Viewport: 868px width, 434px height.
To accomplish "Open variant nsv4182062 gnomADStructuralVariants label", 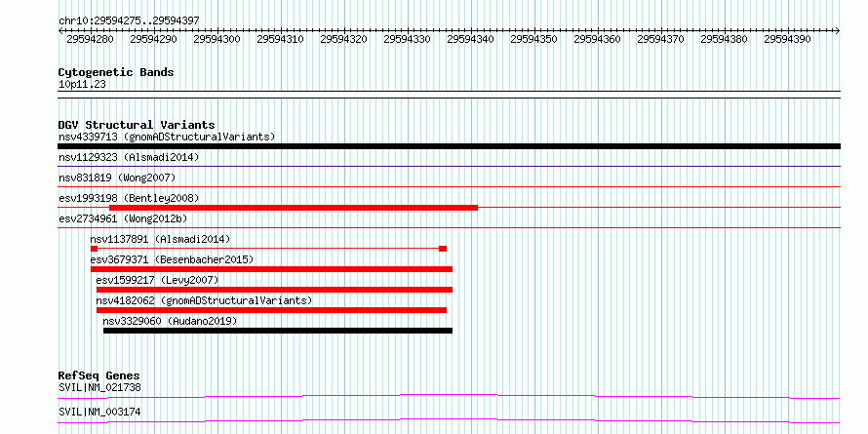I will (205, 300).
